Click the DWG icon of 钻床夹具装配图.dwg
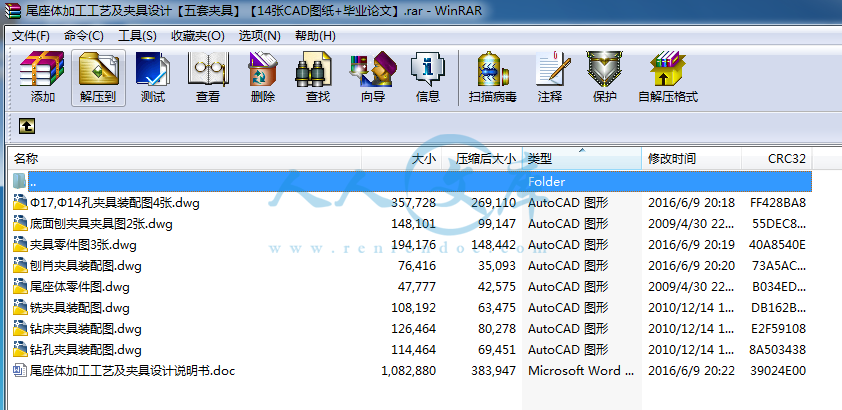This screenshot has height=410, width=842. (20, 328)
